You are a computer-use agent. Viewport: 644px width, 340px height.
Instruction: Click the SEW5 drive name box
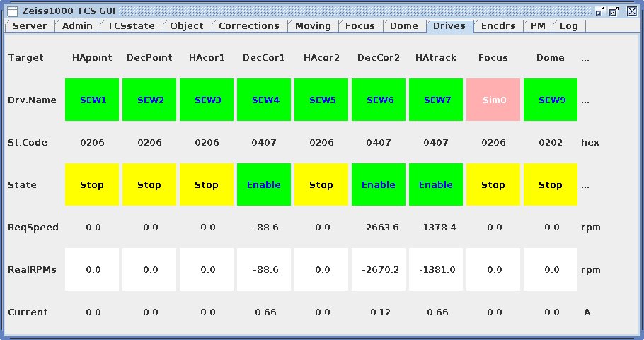click(x=321, y=100)
